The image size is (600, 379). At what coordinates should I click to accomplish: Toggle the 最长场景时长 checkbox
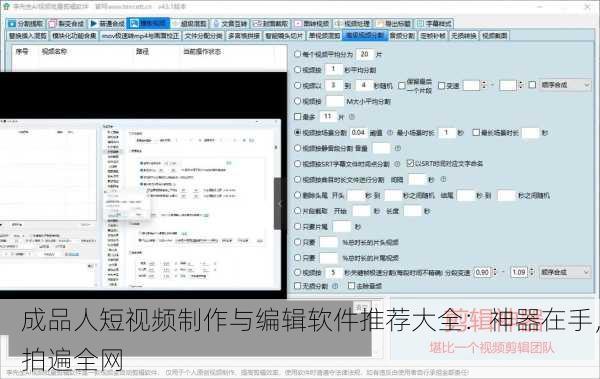point(476,132)
